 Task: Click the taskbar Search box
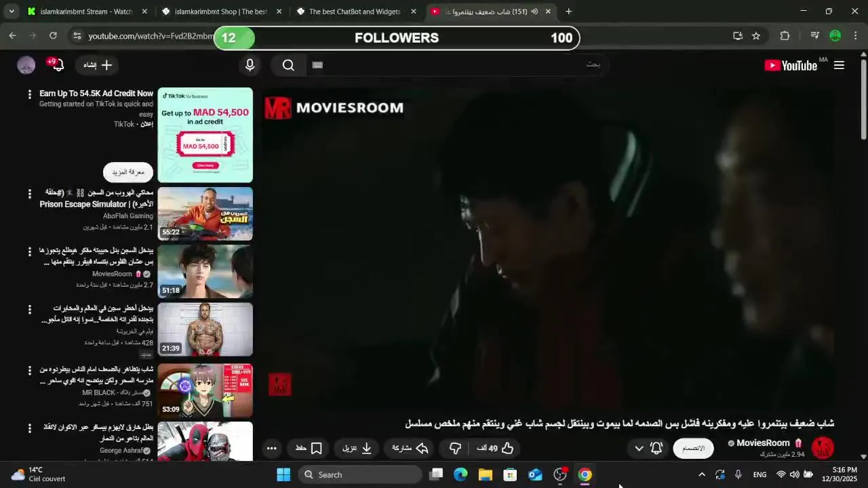[x=360, y=474]
